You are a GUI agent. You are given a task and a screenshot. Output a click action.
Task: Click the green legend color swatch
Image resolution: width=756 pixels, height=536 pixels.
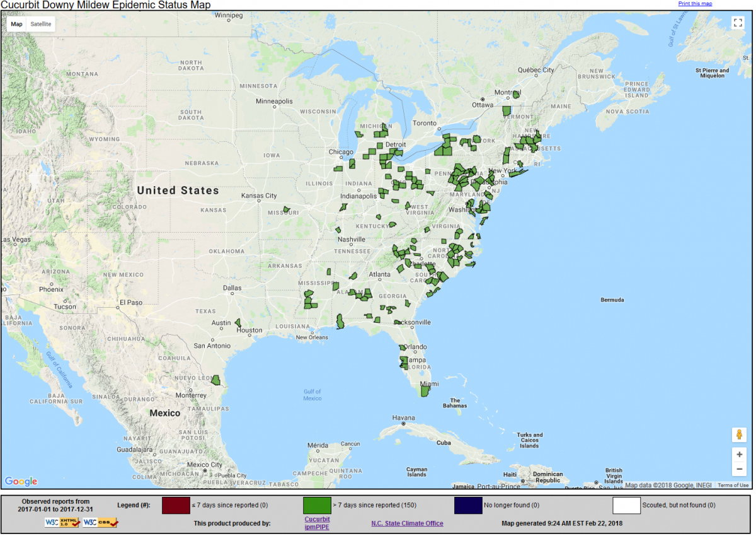click(x=317, y=505)
